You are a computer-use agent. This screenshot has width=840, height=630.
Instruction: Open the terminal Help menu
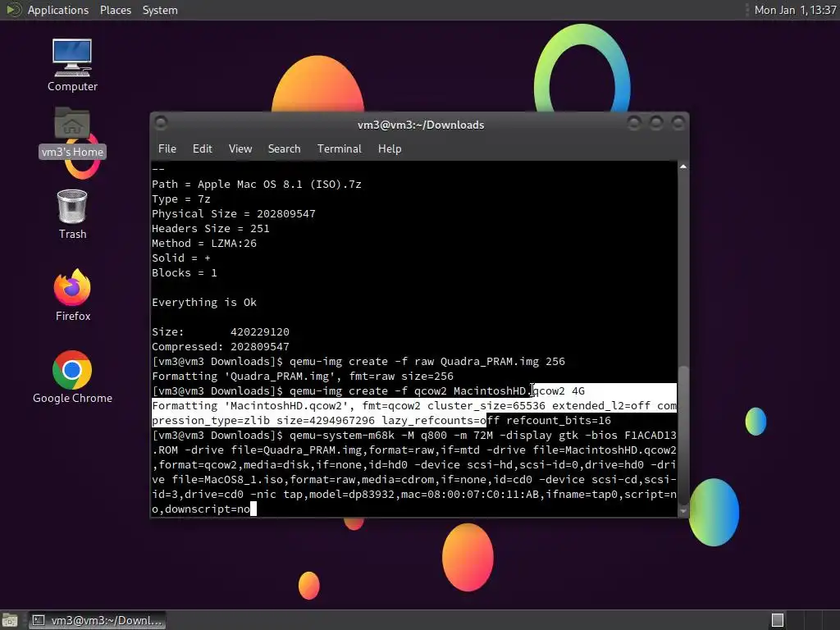pyautogui.click(x=390, y=148)
